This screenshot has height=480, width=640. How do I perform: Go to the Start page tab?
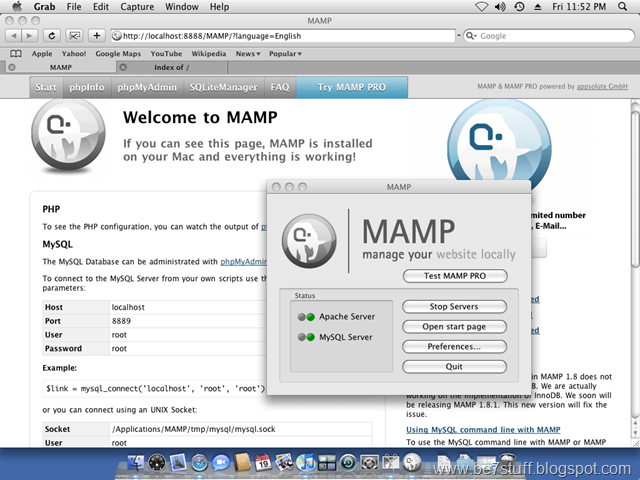[x=46, y=87]
